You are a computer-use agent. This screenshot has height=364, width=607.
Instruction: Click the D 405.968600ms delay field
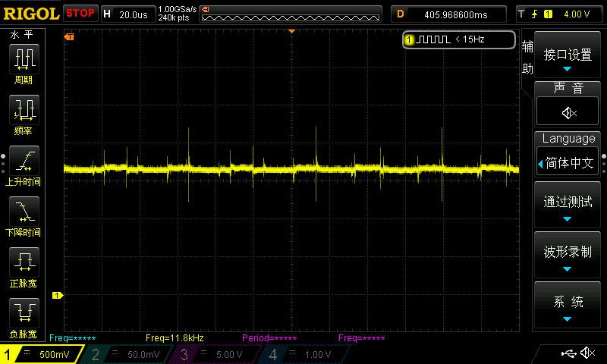(448, 14)
